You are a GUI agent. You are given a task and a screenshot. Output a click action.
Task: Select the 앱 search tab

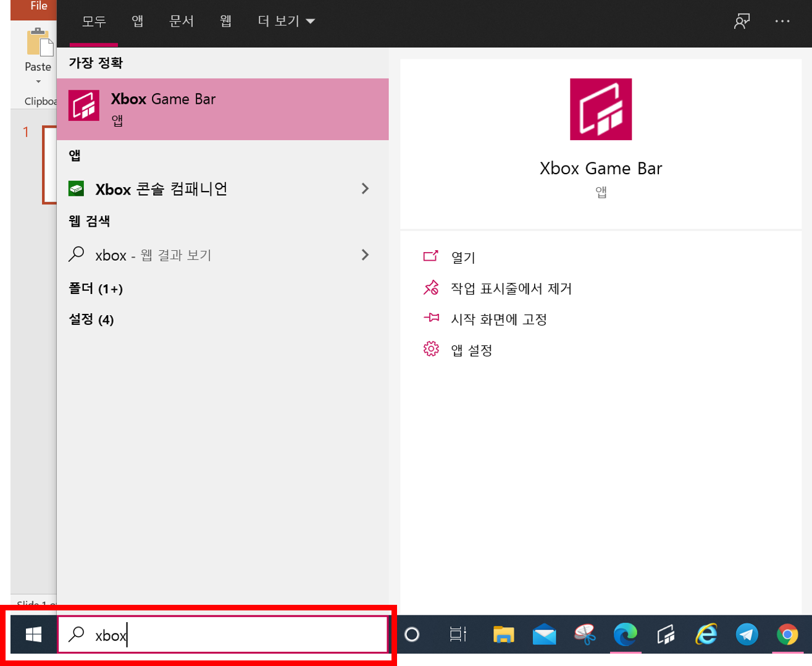[x=138, y=21]
